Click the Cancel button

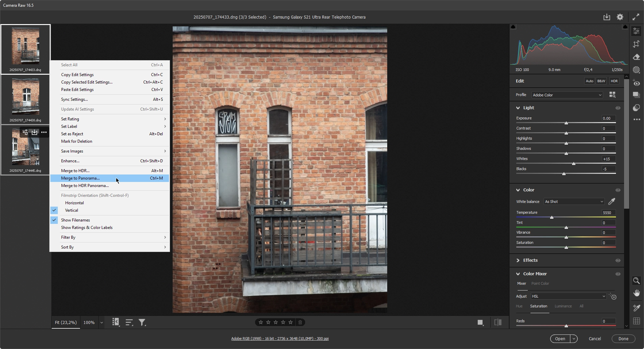point(595,339)
